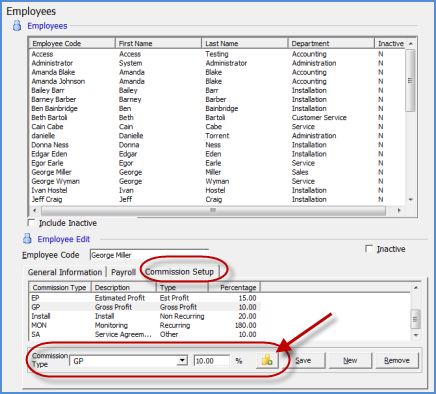The height and width of the screenshot is (394, 436).
Task: Open the Payroll tab
Action: [x=124, y=272]
